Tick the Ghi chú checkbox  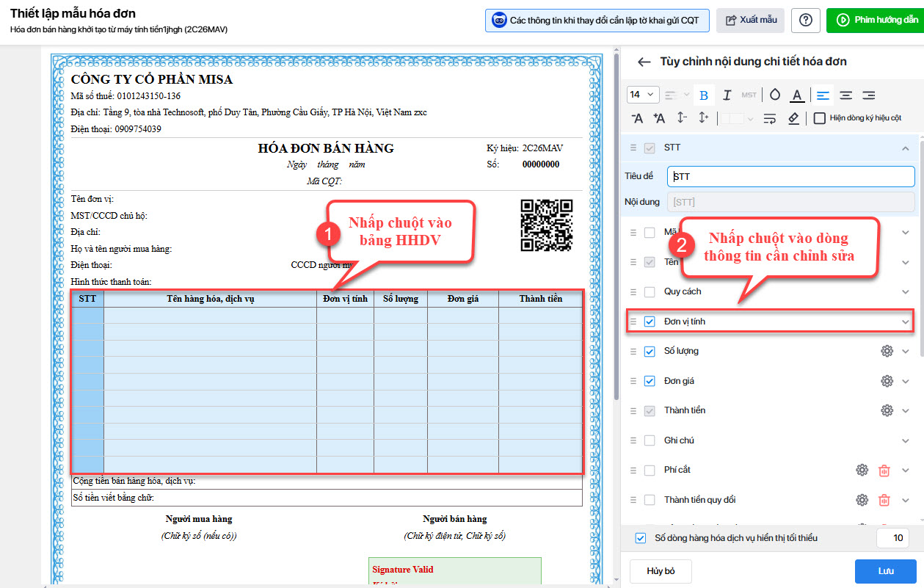(x=650, y=440)
